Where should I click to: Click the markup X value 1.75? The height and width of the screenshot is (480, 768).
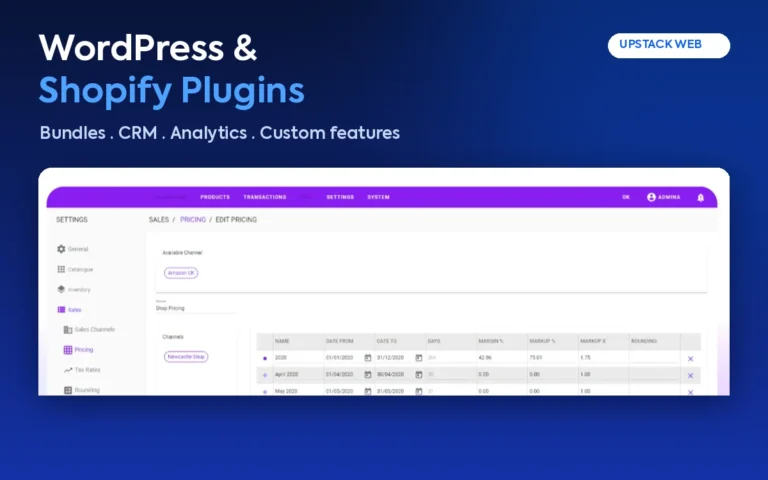pyautogui.click(x=585, y=358)
